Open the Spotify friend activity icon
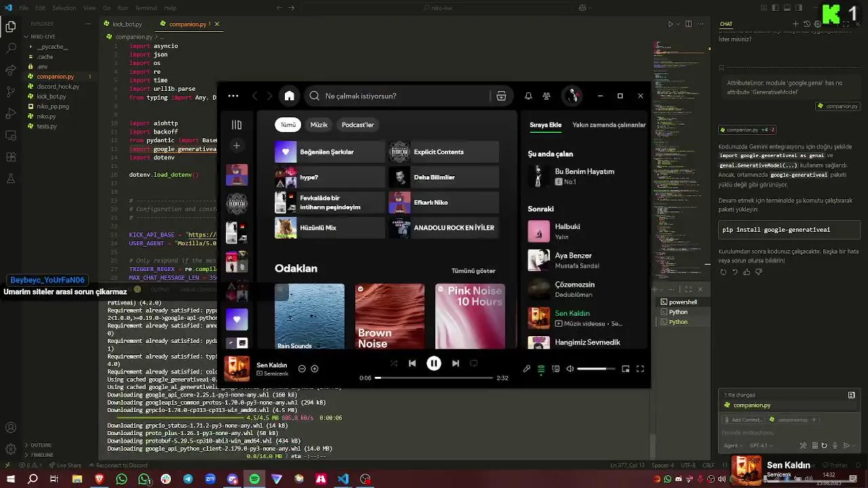The image size is (868, 488). pos(547,96)
